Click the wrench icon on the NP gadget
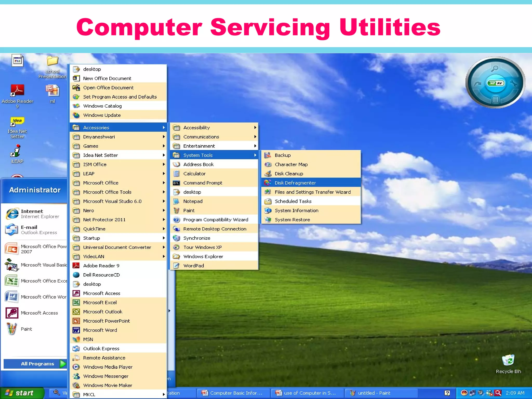The image size is (532, 399). pos(514,83)
